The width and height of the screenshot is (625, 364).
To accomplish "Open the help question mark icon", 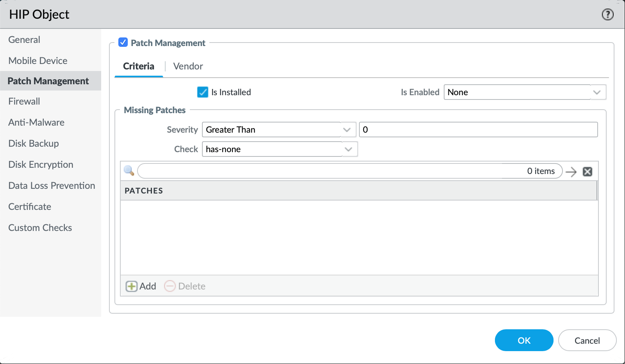I will tap(607, 15).
